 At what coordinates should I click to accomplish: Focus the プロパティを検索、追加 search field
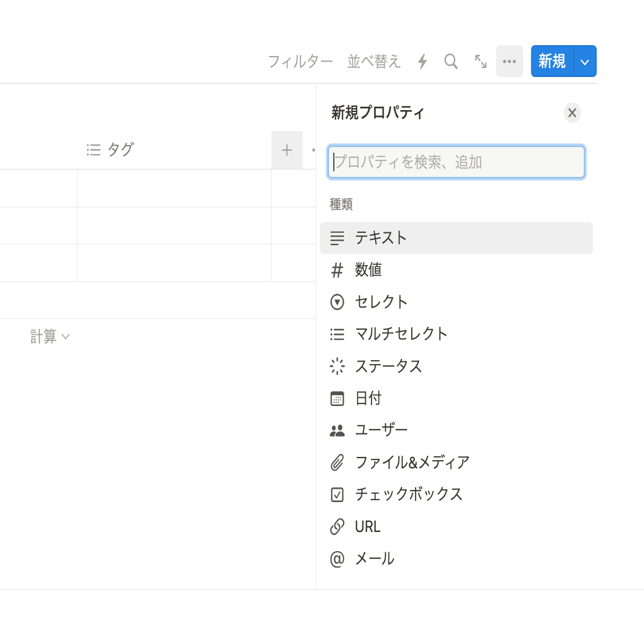[x=456, y=162]
